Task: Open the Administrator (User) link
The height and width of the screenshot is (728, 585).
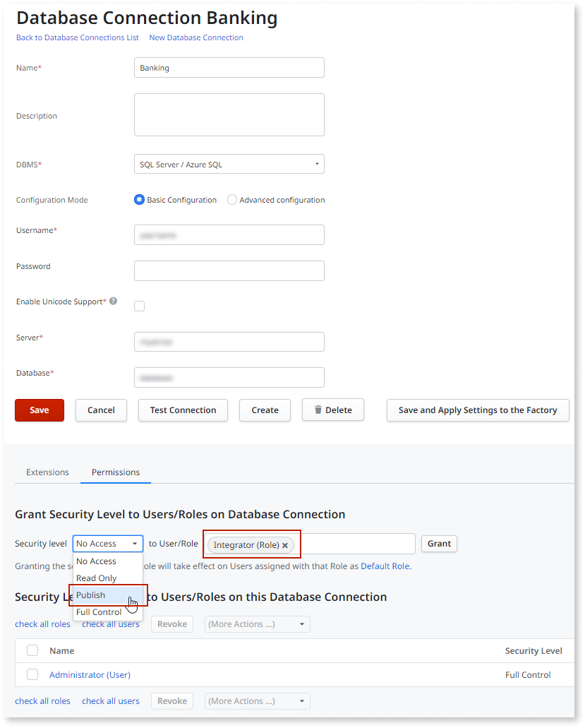Action: (90, 674)
